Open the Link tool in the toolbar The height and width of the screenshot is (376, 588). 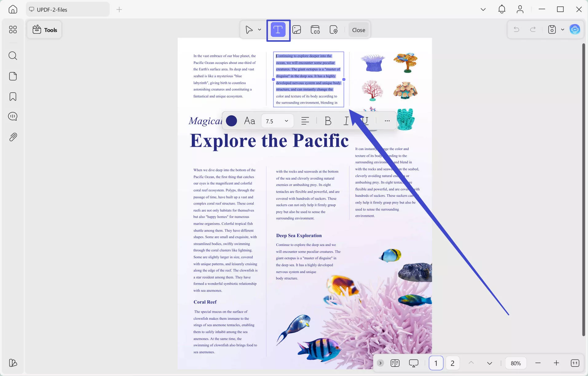(x=315, y=30)
